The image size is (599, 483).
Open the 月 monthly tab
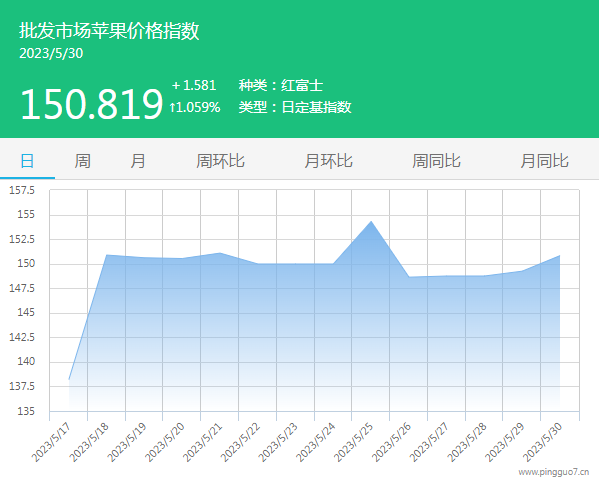(138, 161)
